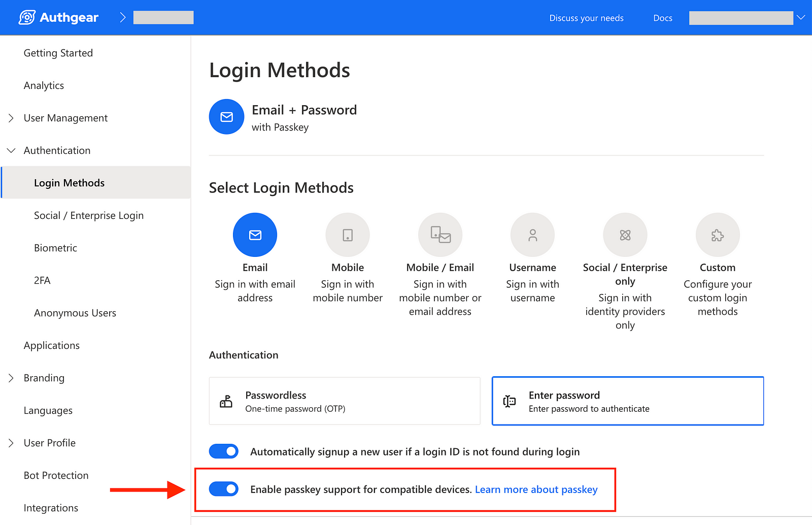Choose the Mobile / Email method icon

point(440,235)
